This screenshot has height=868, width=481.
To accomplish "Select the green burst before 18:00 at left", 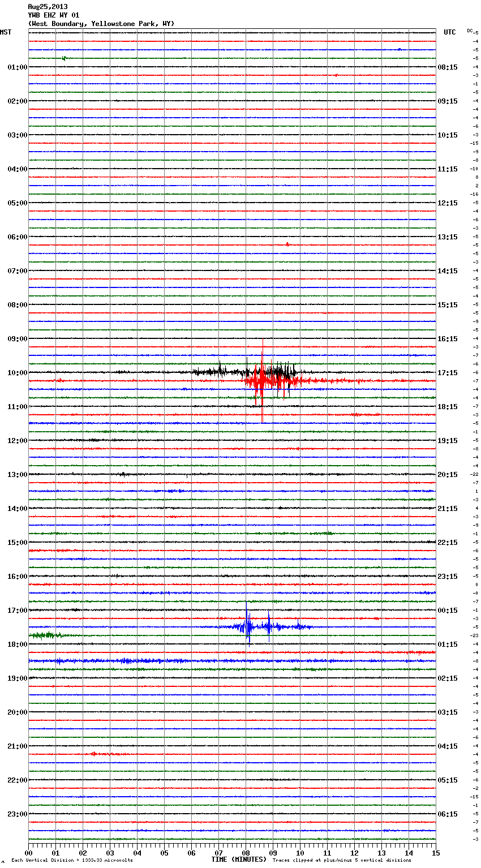I will [x=45, y=635].
